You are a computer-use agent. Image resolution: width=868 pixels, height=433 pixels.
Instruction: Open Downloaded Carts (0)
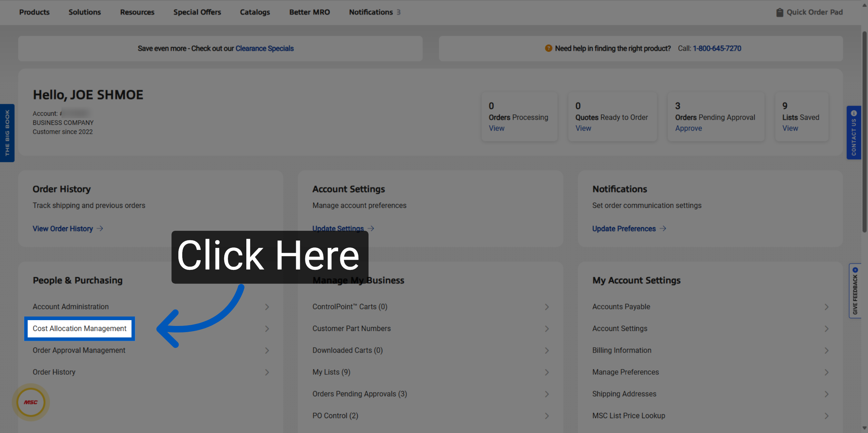[348, 351]
